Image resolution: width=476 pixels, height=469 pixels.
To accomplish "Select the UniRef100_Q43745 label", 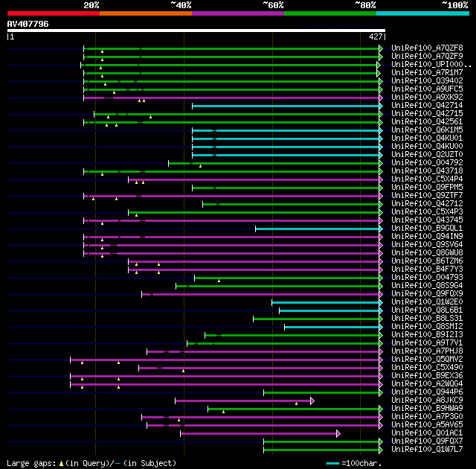I will 427,220.
